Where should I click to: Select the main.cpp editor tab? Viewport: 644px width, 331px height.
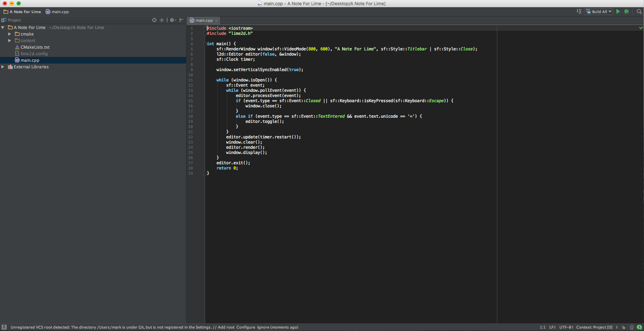pos(204,20)
